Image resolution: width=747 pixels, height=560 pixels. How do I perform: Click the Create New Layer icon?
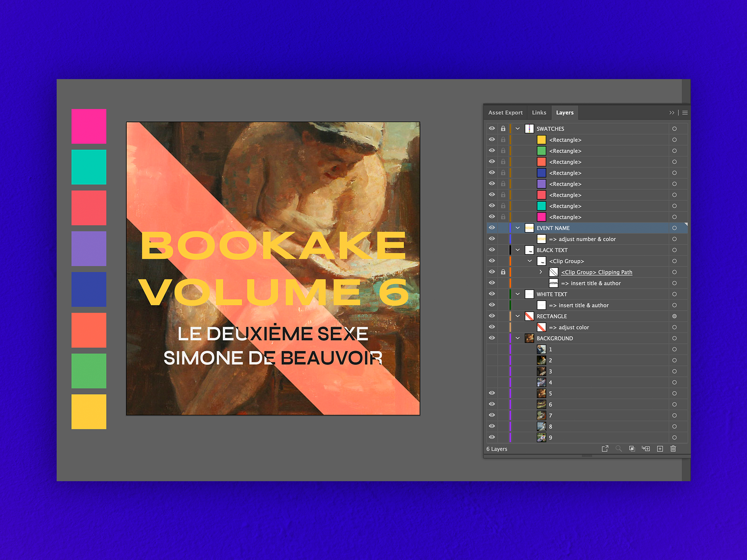tap(660, 449)
